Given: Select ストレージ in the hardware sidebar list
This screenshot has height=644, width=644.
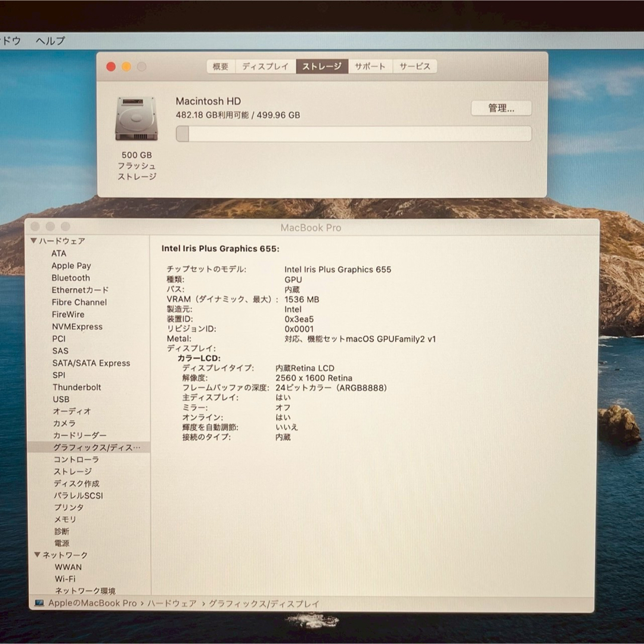Looking at the screenshot, I should tap(73, 472).
